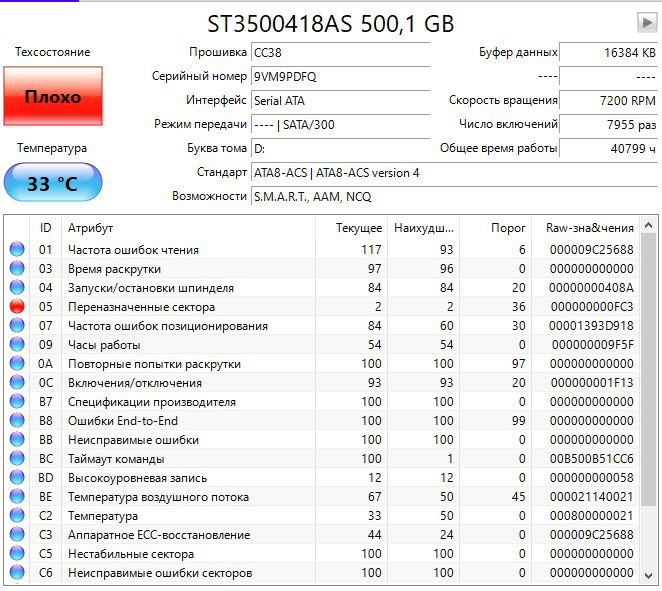
Task: Click the blue status icon for attribute 01
Action: tap(17, 249)
